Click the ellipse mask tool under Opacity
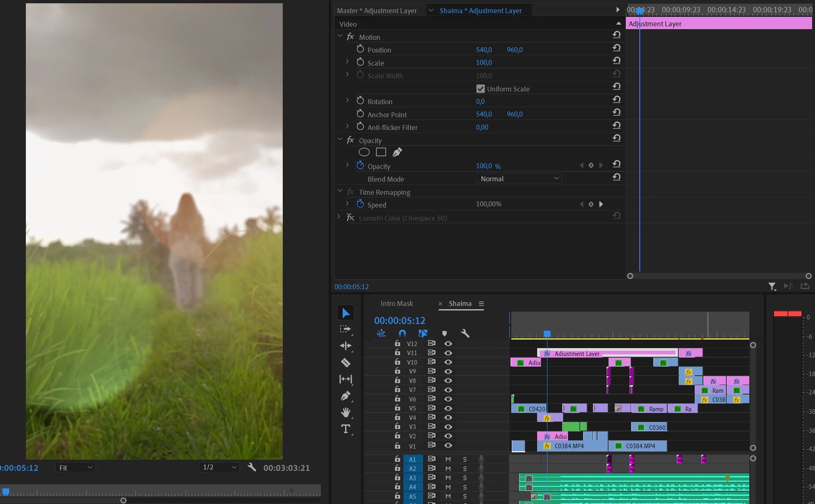This screenshot has width=815, height=504. click(x=364, y=153)
